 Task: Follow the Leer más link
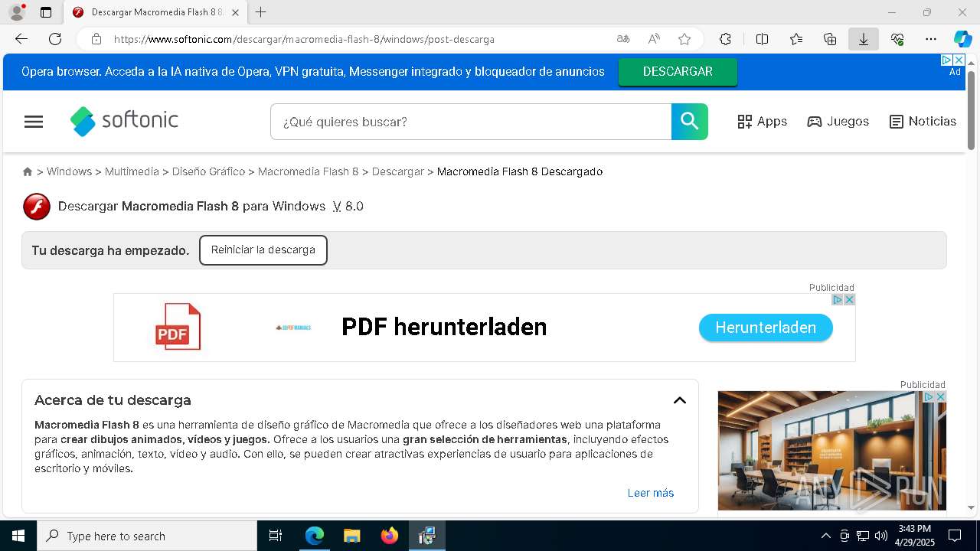[651, 493]
